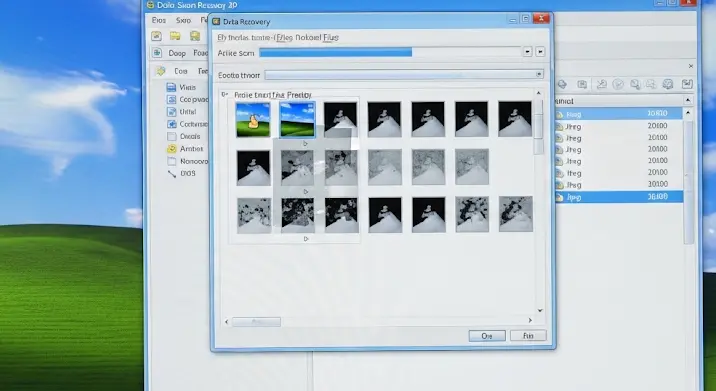Viewport: 716px width, 391px height.
Task: Click scroll-down arrow of thumbnail pane
Action: pyautogui.click(x=540, y=311)
